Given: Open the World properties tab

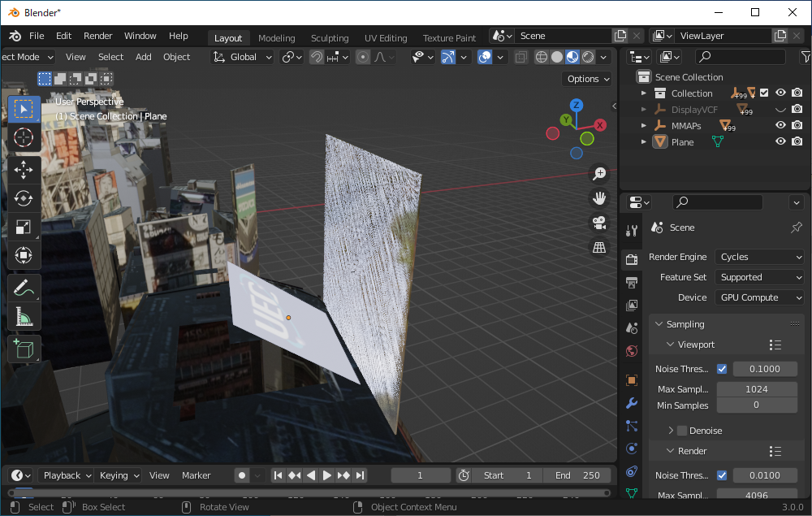Looking at the screenshot, I should [x=631, y=351].
